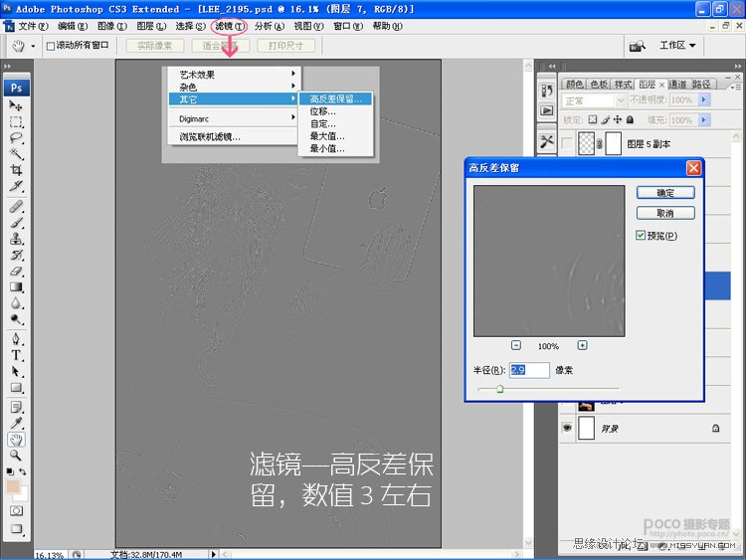Confirm the High Pass dialog
This screenshot has width=746, height=560.
665,192
